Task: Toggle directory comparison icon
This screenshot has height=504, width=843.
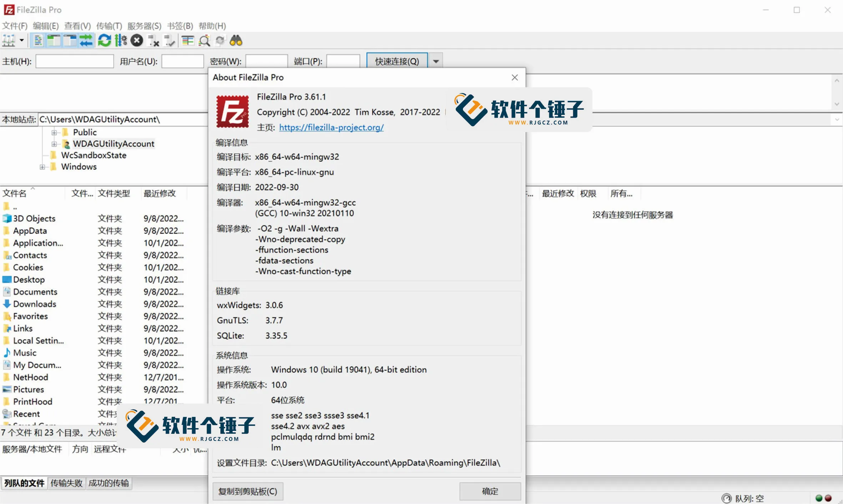Action: [204, 41]
